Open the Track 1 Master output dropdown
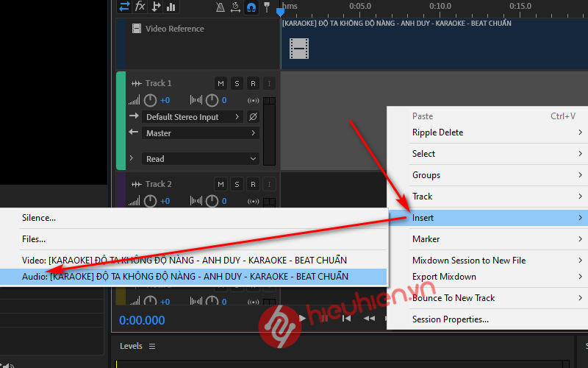This screenshot has width=588, height=368. (201, 133)
